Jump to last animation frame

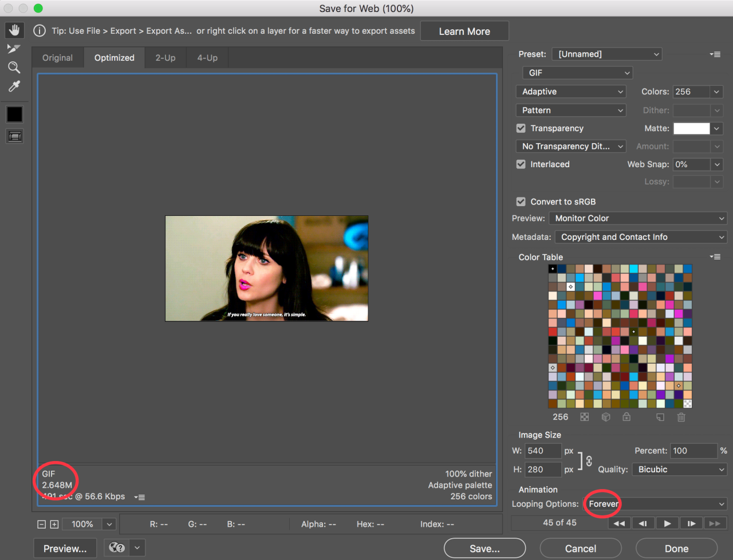pos(715,523)
